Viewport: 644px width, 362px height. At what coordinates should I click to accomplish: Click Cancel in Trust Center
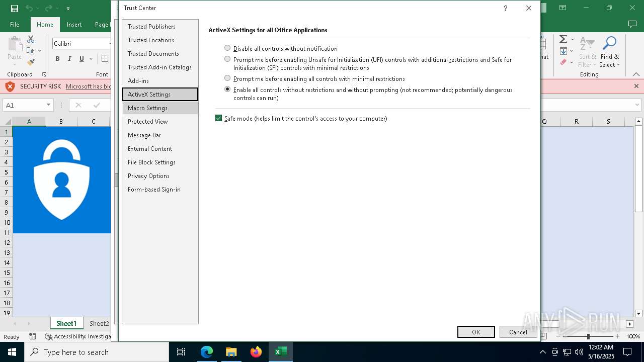tap(518, 332)
